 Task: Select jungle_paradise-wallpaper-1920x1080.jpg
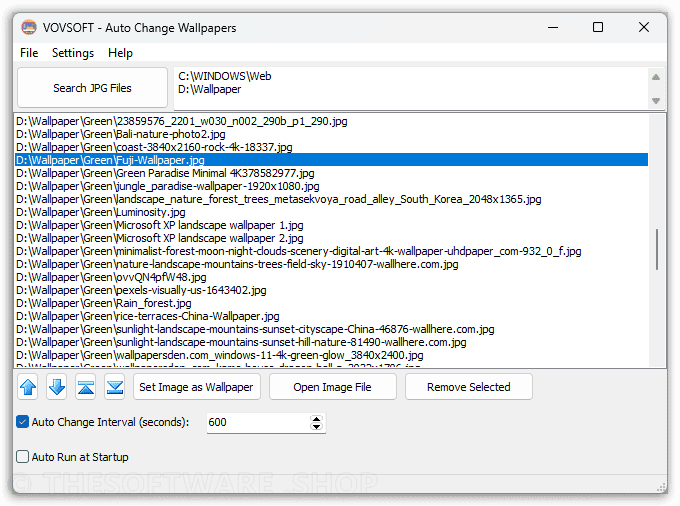332,186
